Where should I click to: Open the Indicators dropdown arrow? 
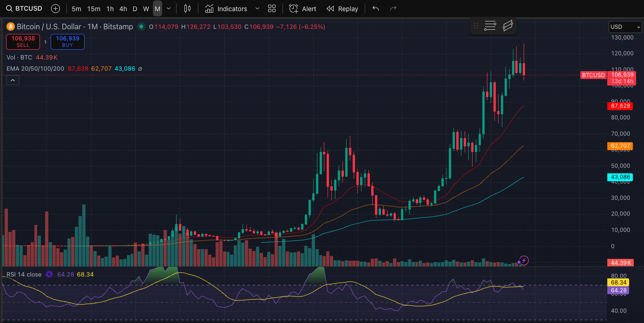(x=257, y=8)
